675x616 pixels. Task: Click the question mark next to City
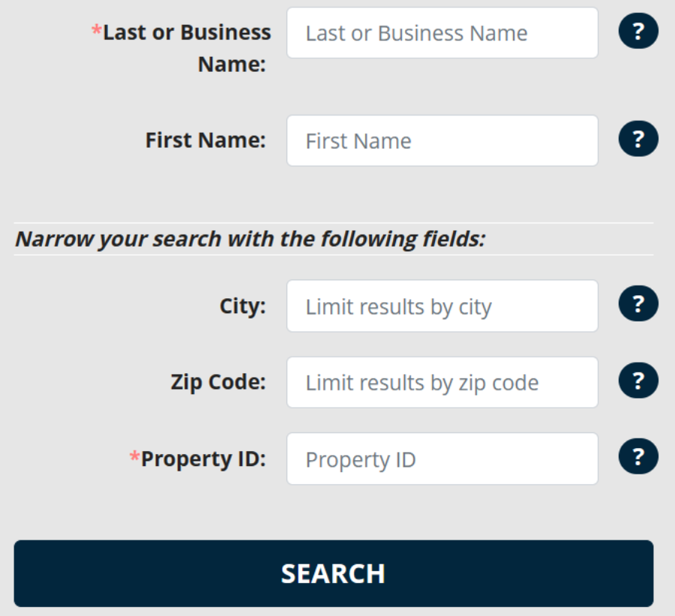point(638,304)
